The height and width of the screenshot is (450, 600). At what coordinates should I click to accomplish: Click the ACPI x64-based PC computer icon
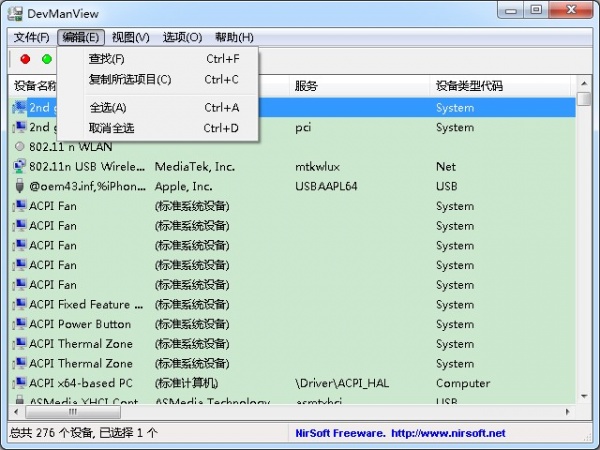(x=19, y=383)
